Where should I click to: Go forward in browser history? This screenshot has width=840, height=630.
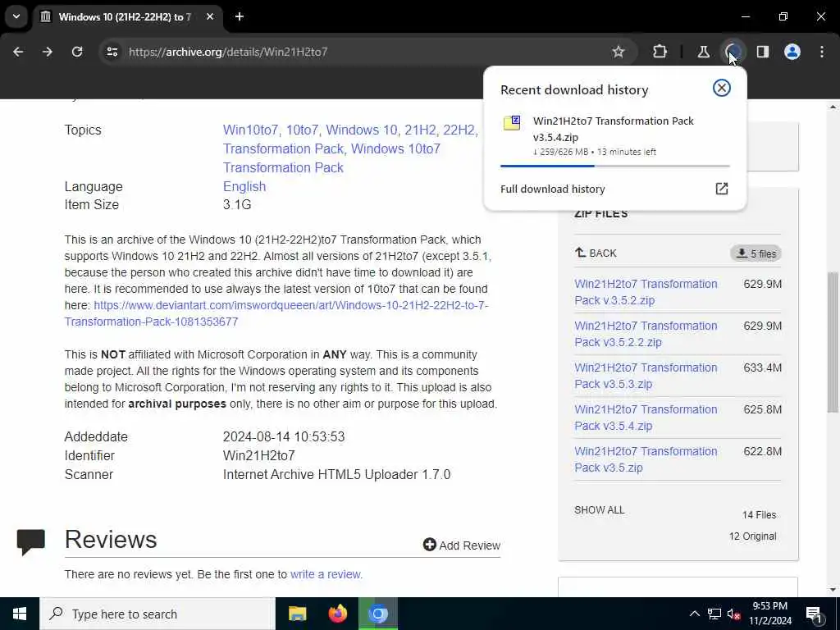coord(48,52)
